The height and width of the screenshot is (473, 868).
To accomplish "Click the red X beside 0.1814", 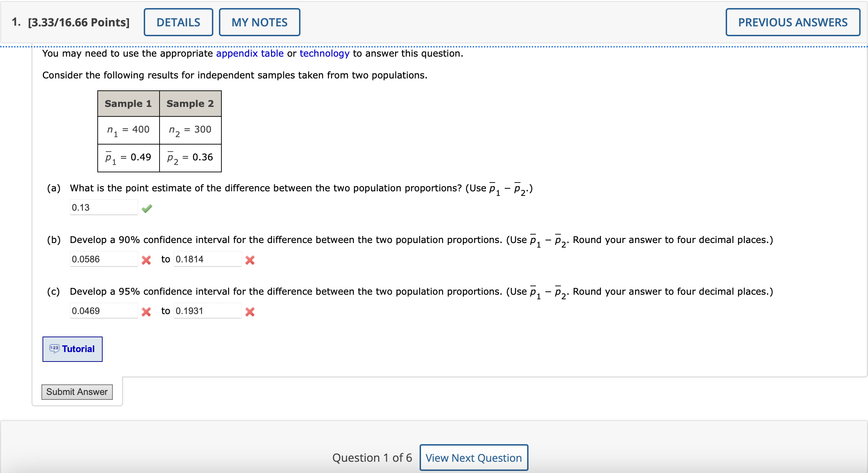I will click(250, 260).
